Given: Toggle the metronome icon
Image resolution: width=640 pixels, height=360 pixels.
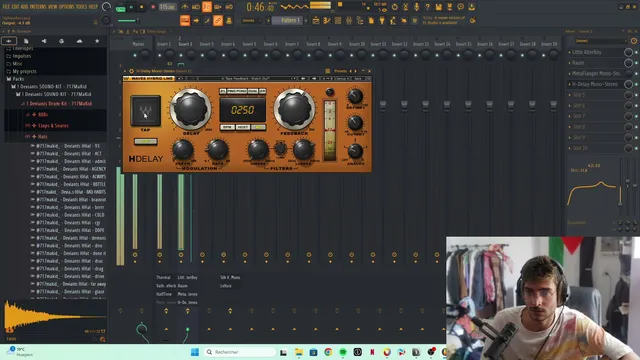Looking at the screenshot, I should pyautogui.click(x=185, y=7).
